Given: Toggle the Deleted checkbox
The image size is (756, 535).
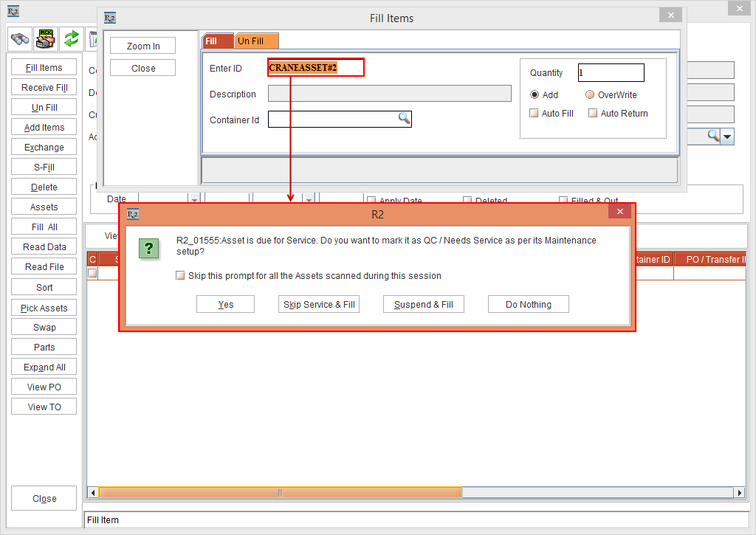Looking at the screenshot, I should 467,200.
